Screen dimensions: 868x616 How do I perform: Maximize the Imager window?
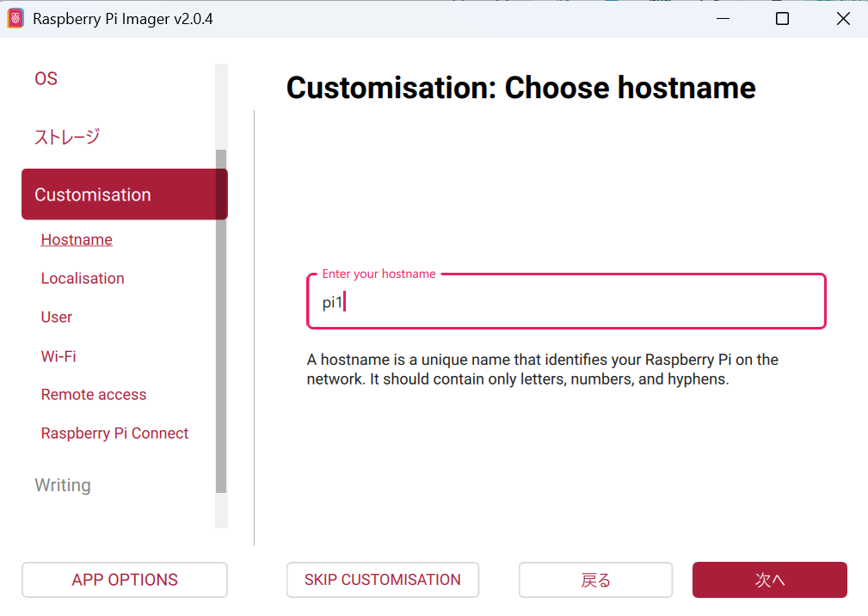782,19
